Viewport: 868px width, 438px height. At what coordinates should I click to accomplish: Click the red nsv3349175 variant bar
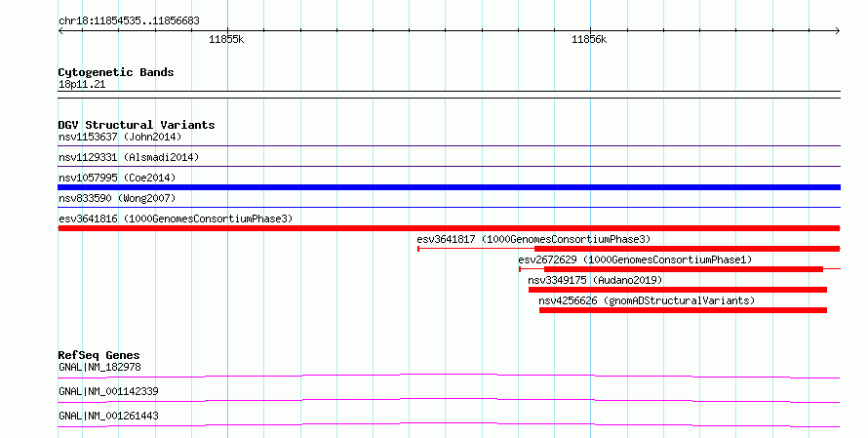[678, 290]
